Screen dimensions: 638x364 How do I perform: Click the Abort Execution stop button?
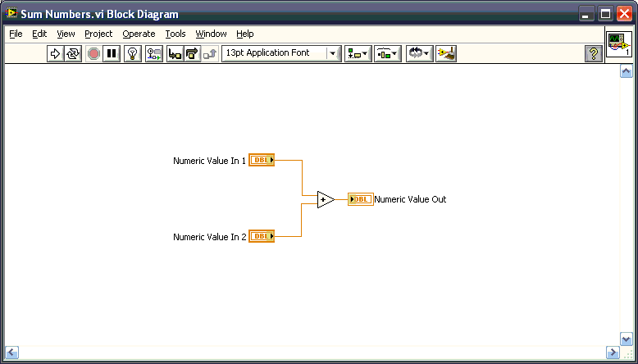93,53
